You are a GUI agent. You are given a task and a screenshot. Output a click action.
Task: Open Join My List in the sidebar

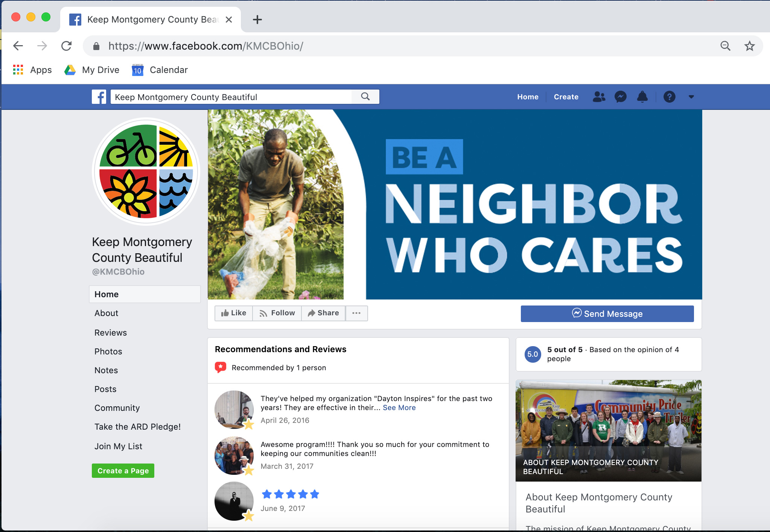tap(119, 446)
